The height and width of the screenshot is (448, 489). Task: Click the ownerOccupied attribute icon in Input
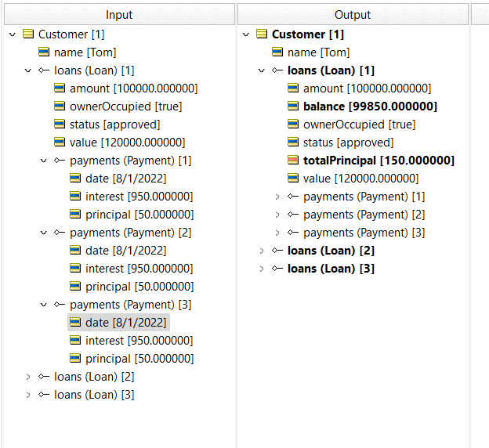60,107
